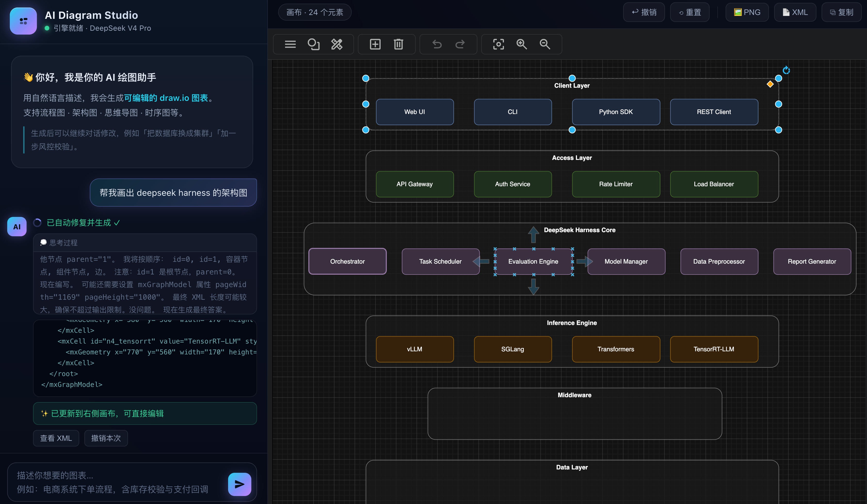Click the AI avatar badge in chat
This screenshot has height=504, width=867.
pos(17,226)
